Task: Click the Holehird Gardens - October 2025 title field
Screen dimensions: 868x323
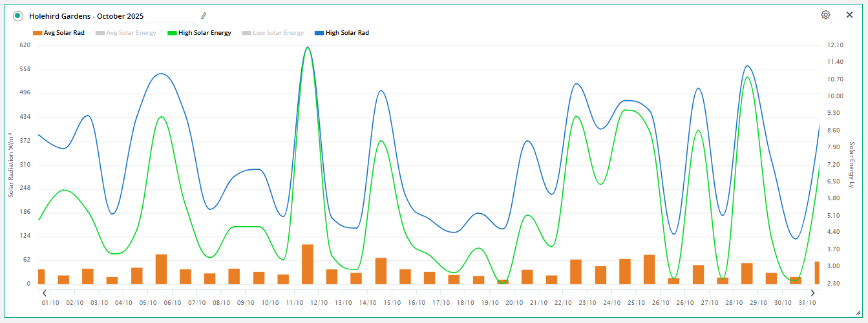Action: [110, 16]
